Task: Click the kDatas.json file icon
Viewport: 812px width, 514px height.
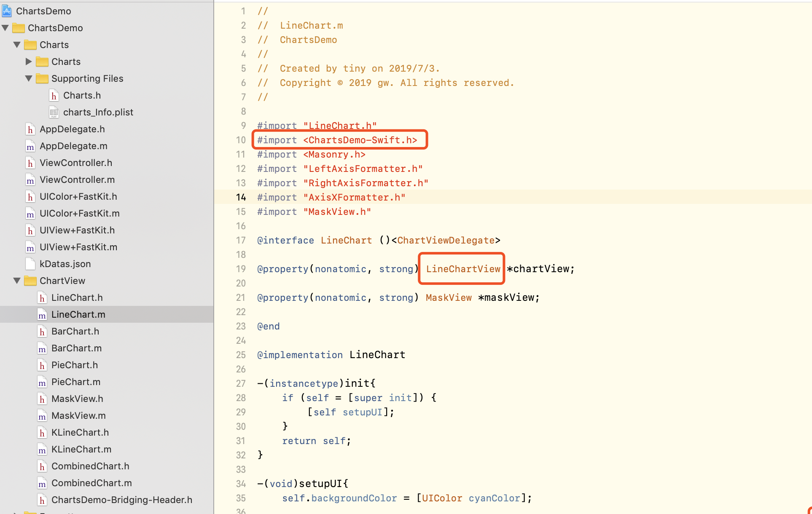Action: coord(30,264)
